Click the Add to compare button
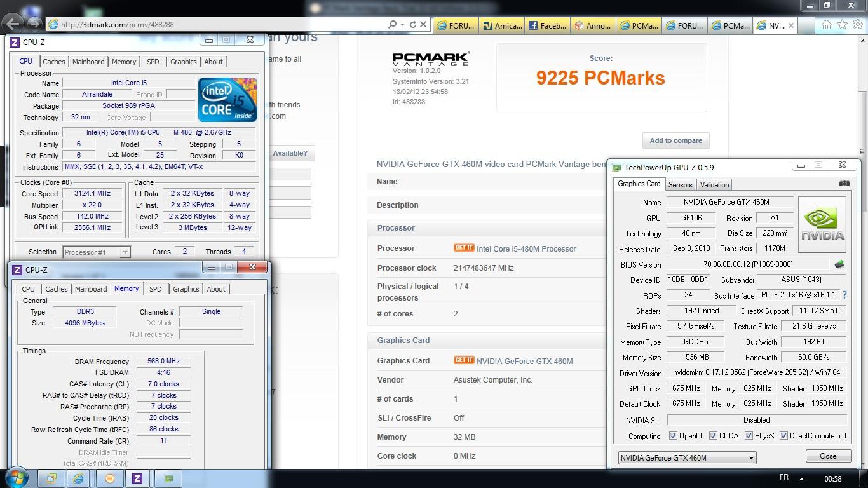Viewport: 868px width, 488px height. 675,140
